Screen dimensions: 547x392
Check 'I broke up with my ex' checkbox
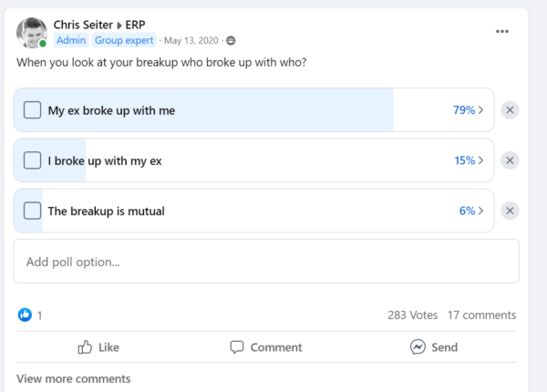[x=33, y=160]
